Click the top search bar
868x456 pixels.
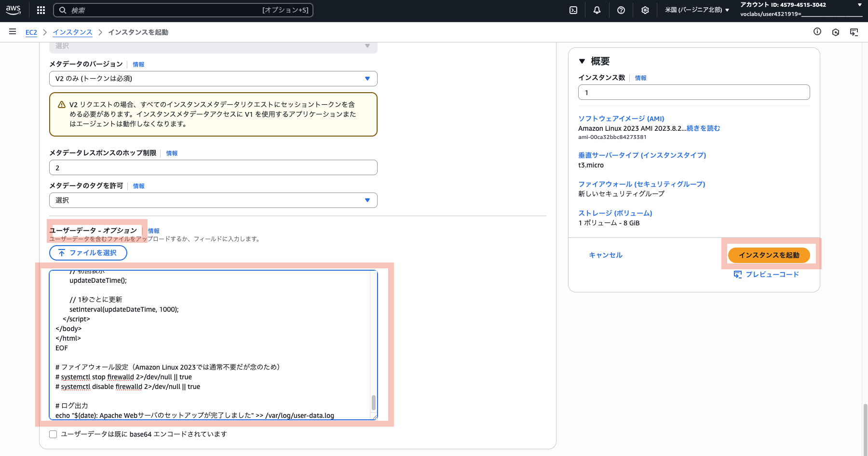(183, 10)
